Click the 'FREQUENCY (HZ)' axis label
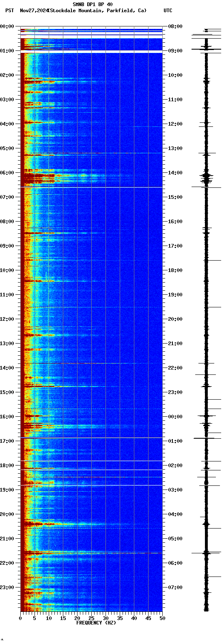The image size is (224, 644). pos(96,623)
